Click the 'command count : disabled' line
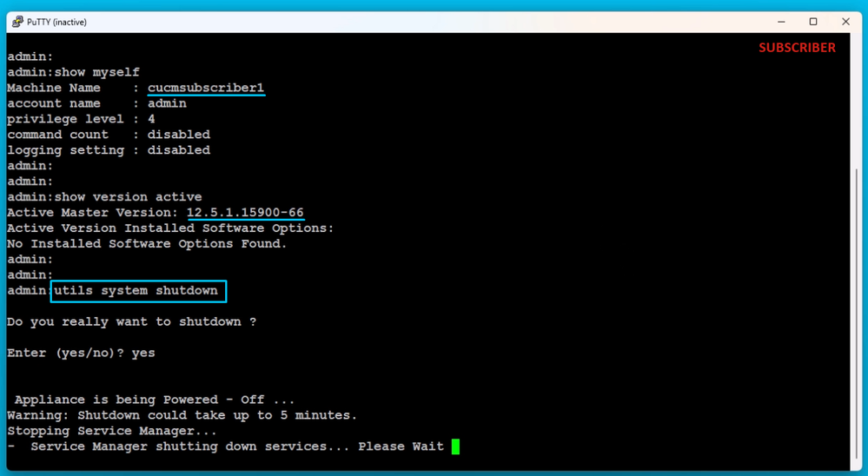Image resolution: width=868 pixels, height=476 pixels. coord(109,135)
